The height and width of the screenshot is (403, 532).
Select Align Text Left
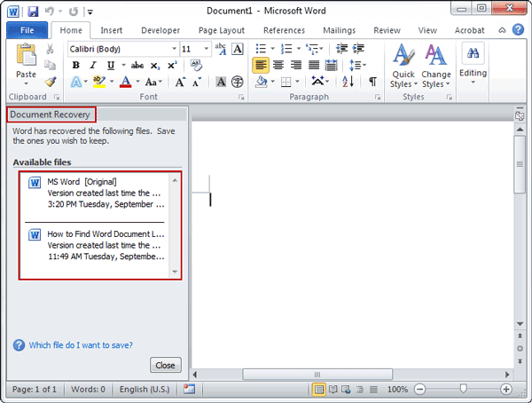261,65
